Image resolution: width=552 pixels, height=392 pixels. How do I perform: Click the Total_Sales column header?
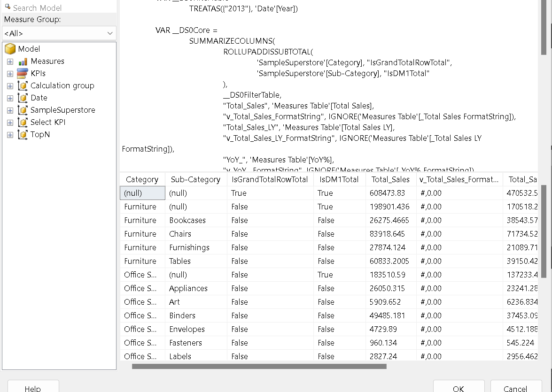390,179
